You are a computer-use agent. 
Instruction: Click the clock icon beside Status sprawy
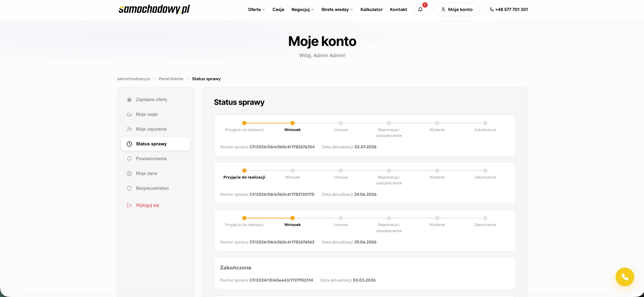click(x=129, y=144)
